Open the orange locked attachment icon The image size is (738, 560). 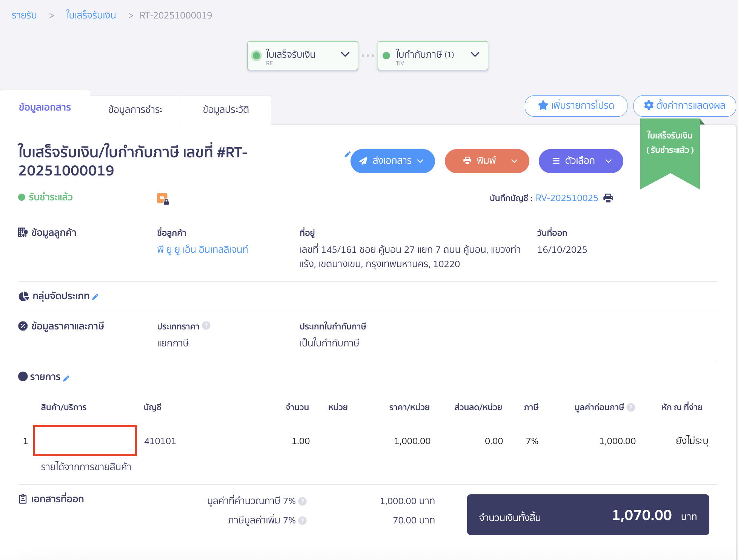(x=162, y=197)
